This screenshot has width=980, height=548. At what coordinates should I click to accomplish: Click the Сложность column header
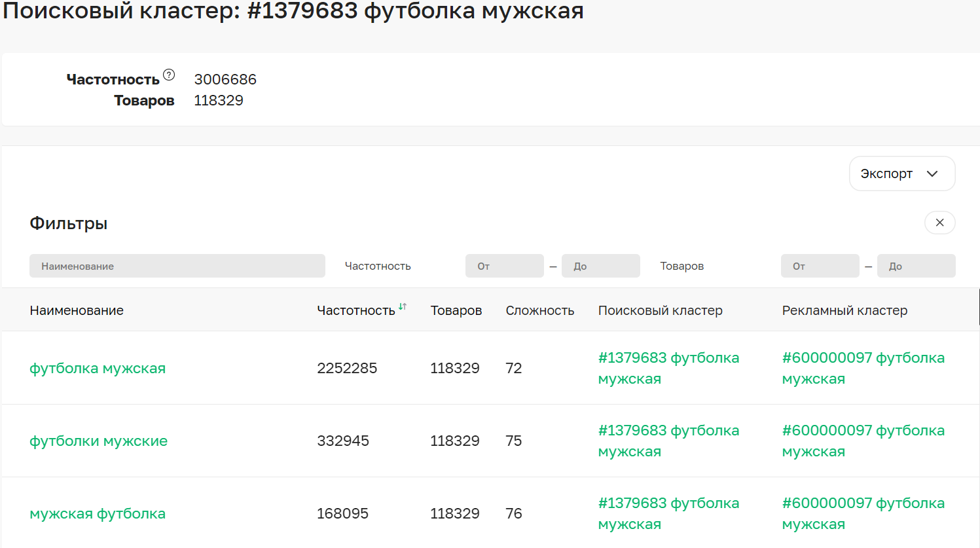pyautogui.click(x=540, y=310)
